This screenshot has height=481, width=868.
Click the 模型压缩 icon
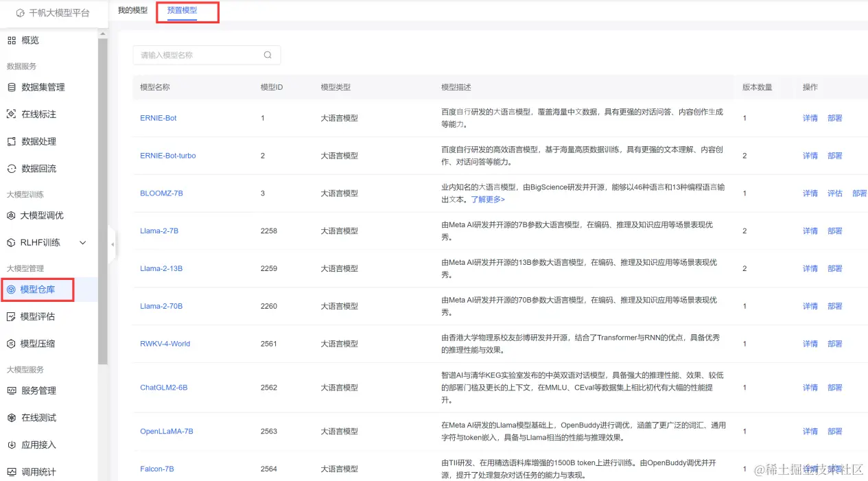point(11,344)
